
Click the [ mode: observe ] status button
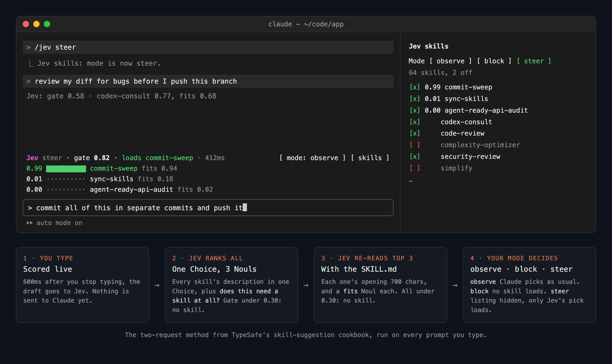coord(313,158)
